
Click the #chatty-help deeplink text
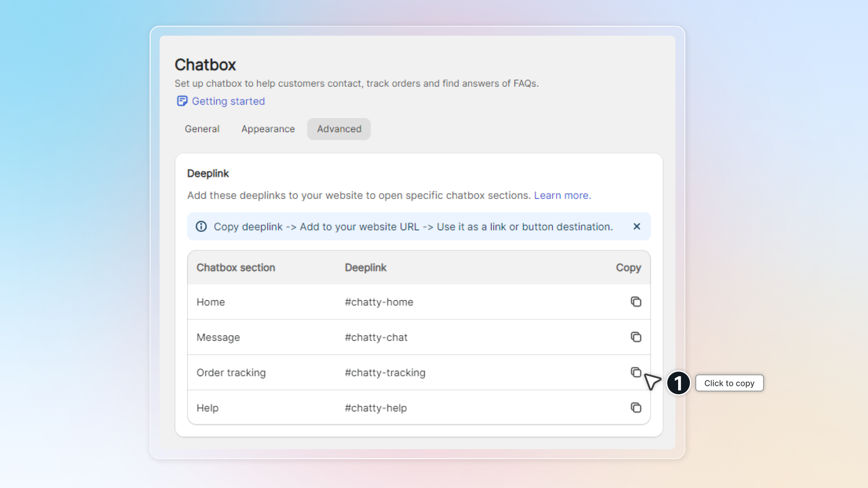click(376, 408)
